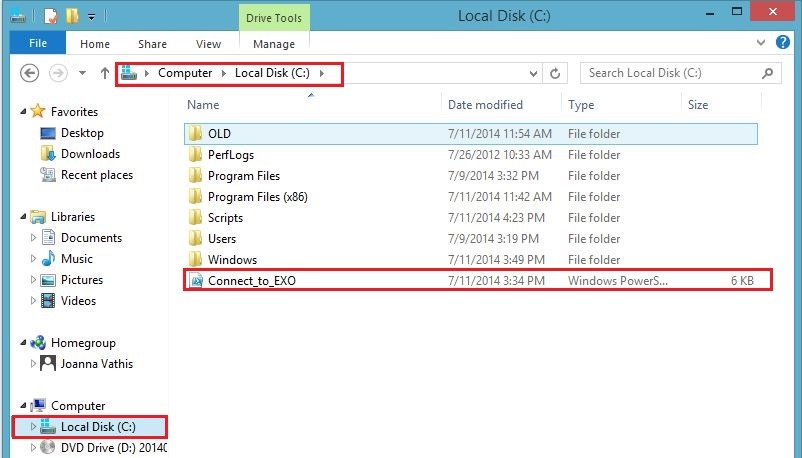
Task: Open the File menu
Action: tap(38, 44)
